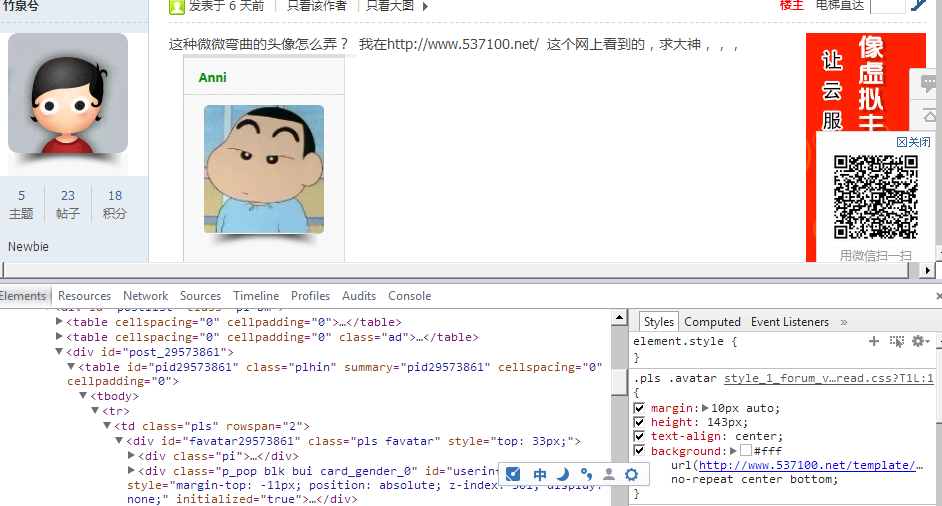
Task: Add a new style rule with the plus icon
Action: 874,341
